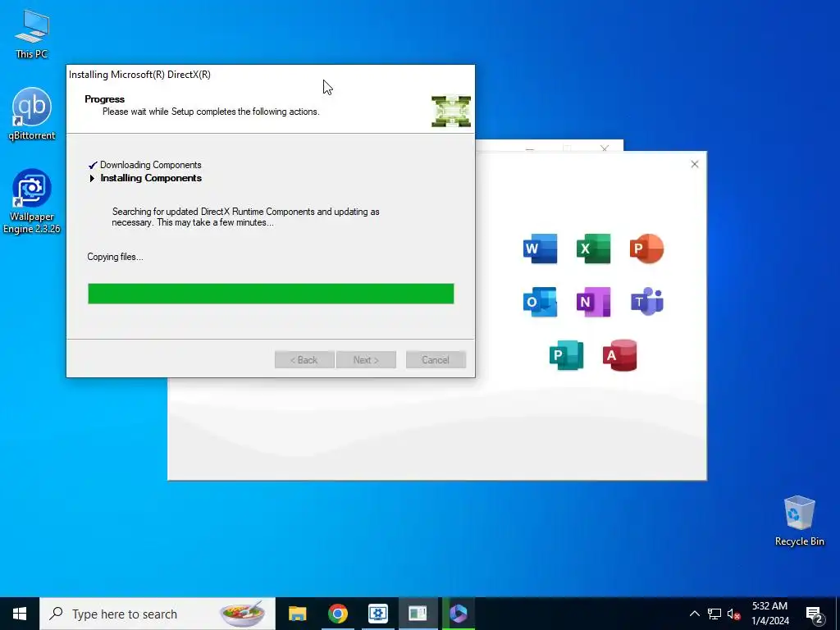Click the 'Searching for updated DirectX Runtime' text
This screenshot has height=630, width=840.
(x=245, y=217)
